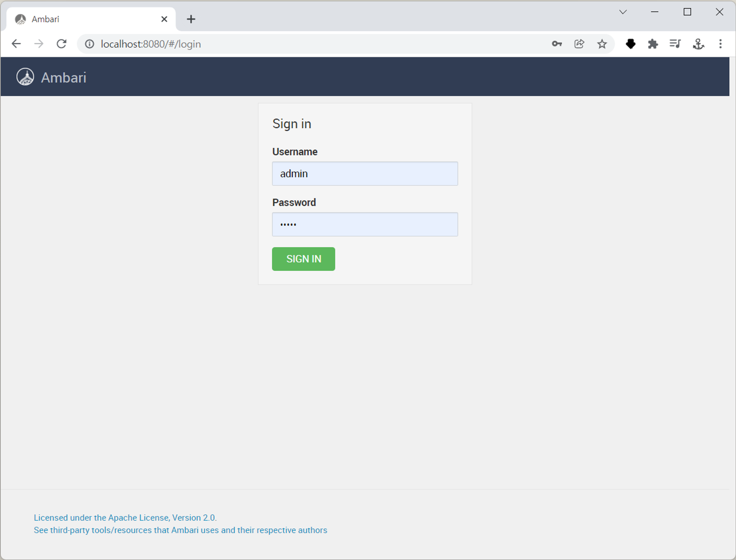Click the Username label
The image size is (736, 560).
click(x=295, y=152)
